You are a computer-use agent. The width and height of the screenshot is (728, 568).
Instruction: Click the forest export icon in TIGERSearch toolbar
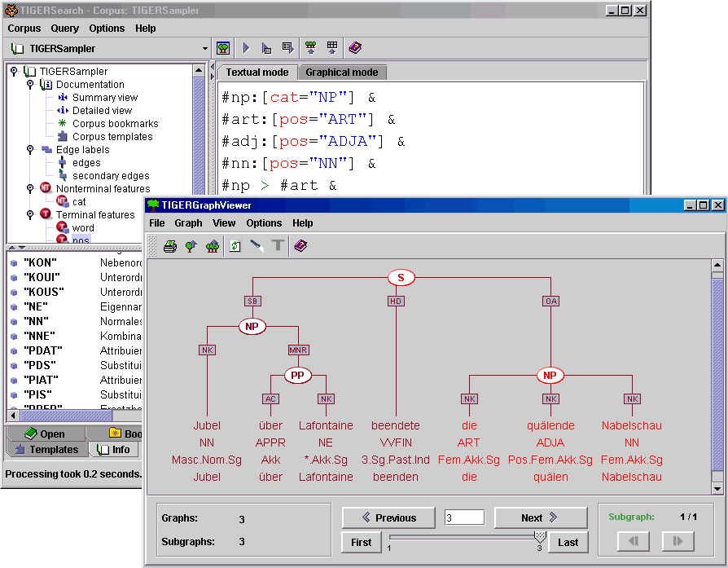click(x=310, y=48)
